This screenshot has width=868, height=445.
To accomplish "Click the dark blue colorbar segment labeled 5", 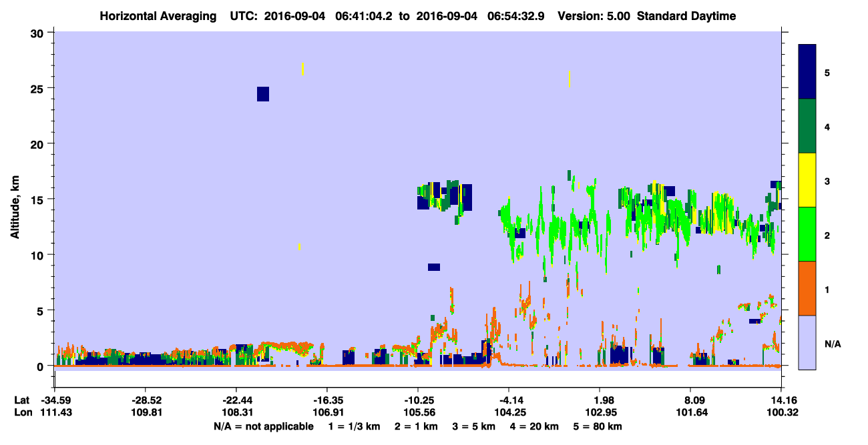I will tap(807, 72).
